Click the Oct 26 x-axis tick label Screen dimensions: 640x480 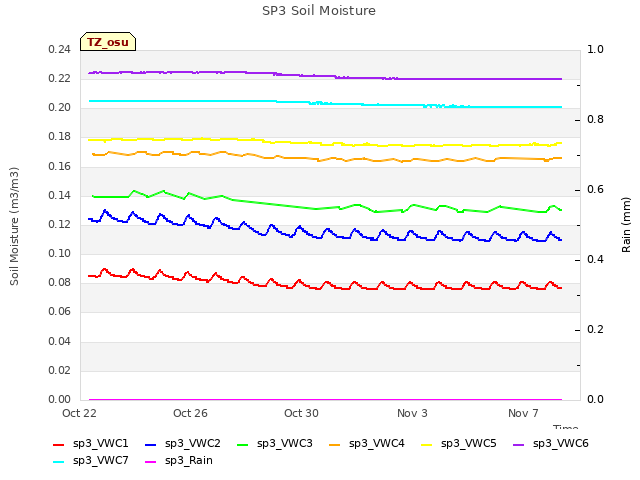(190, 413)
